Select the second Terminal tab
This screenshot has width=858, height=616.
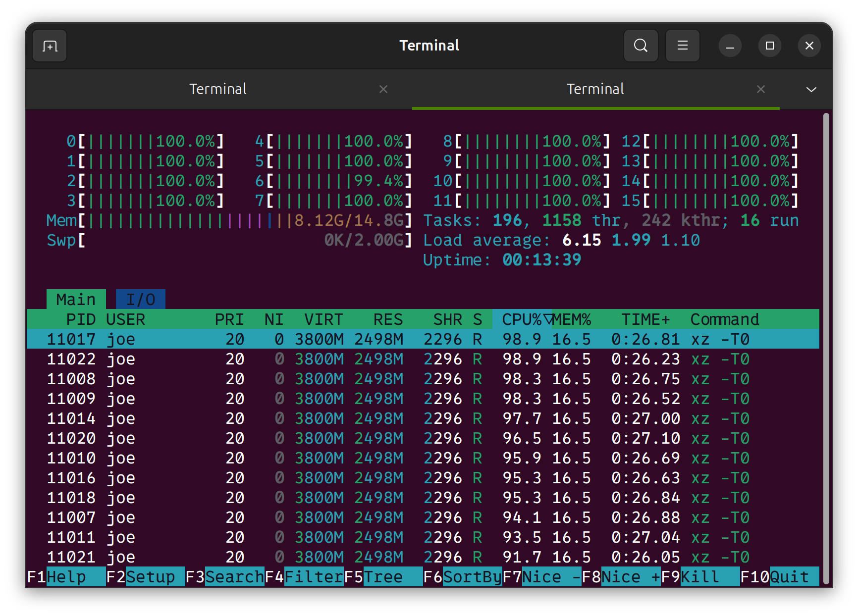pyautogui.click(x=595, y=89)
